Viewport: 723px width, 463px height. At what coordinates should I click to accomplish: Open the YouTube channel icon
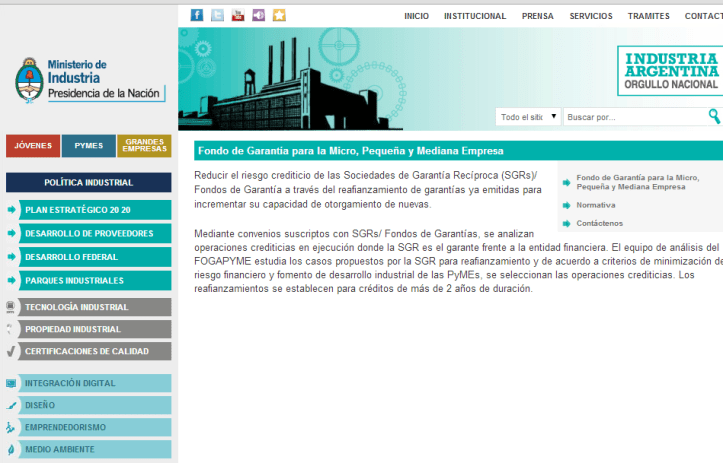pos(238,15)
